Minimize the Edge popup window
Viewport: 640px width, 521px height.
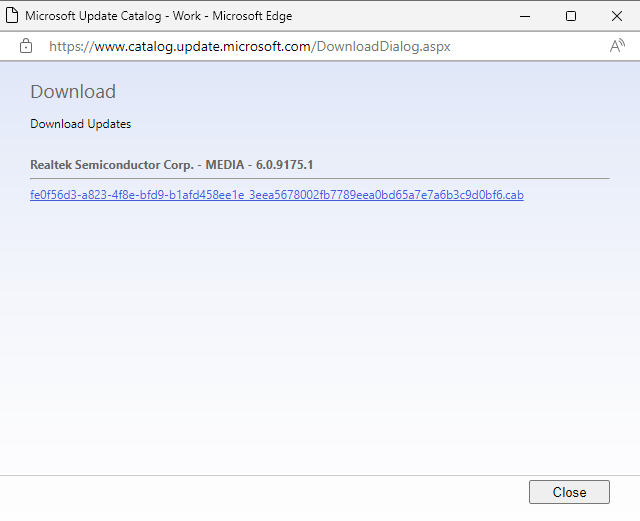click(x=525, y=16)
